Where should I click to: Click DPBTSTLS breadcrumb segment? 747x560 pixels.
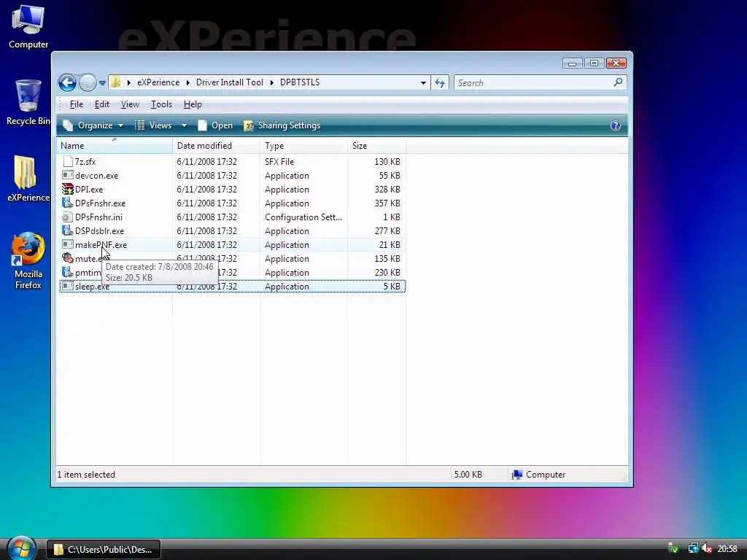pyautogui.click(x=300, y=82)
